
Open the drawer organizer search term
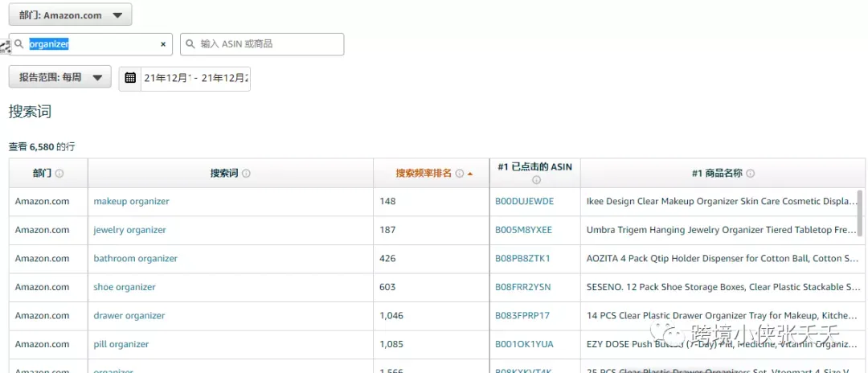click(129, 315)
